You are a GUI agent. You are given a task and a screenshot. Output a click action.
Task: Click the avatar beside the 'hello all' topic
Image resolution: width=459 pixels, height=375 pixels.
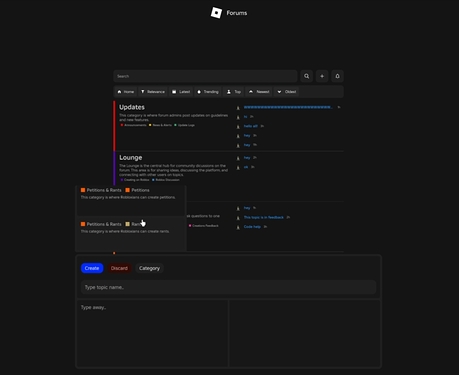pyautogui.click(x=238, y=126)
